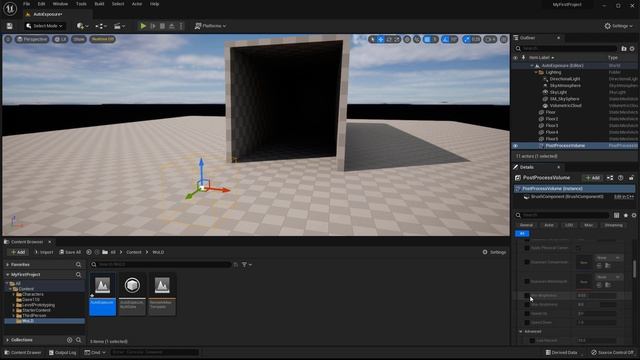Select the Streaming filter tab in Details
This screenshot has height=360, width=640.
pyautogui.click(x=613, y=225)
